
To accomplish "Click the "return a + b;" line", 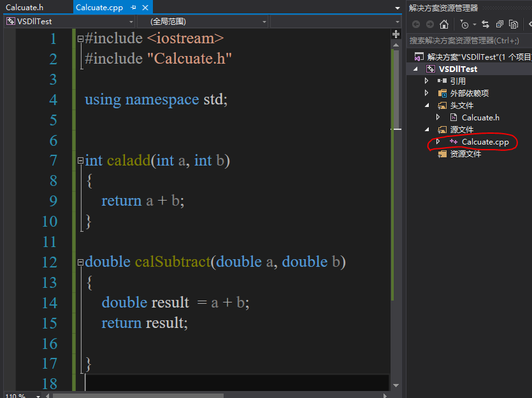I will [143, 201].
